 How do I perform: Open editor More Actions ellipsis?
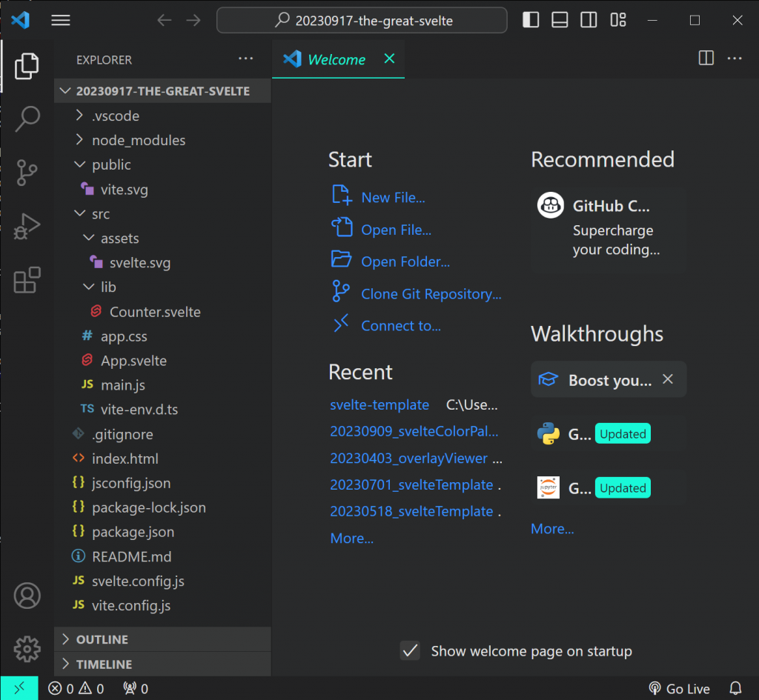pos(735,59)
